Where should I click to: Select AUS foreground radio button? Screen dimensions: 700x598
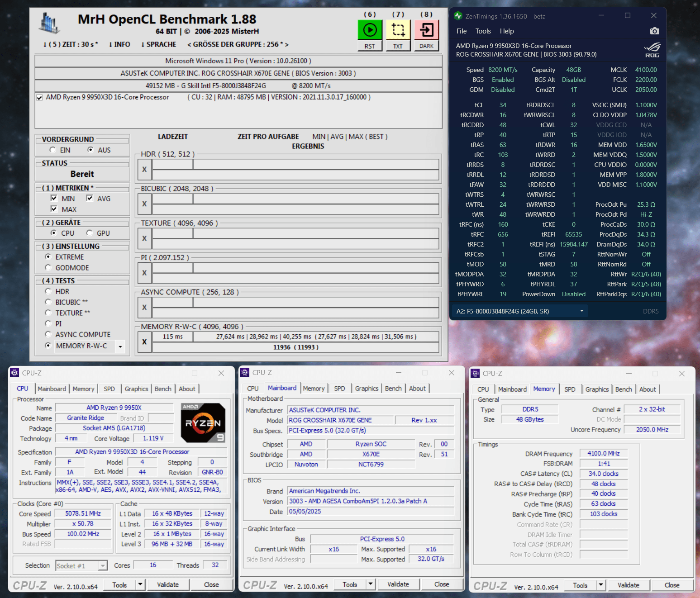[x=90, y=150]
